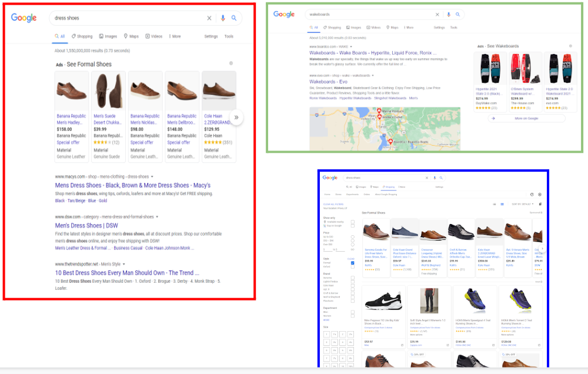The image size is (588, 374).
Task: Click magnifier search icon on dress shoes All results page
Action: (233, 18)
